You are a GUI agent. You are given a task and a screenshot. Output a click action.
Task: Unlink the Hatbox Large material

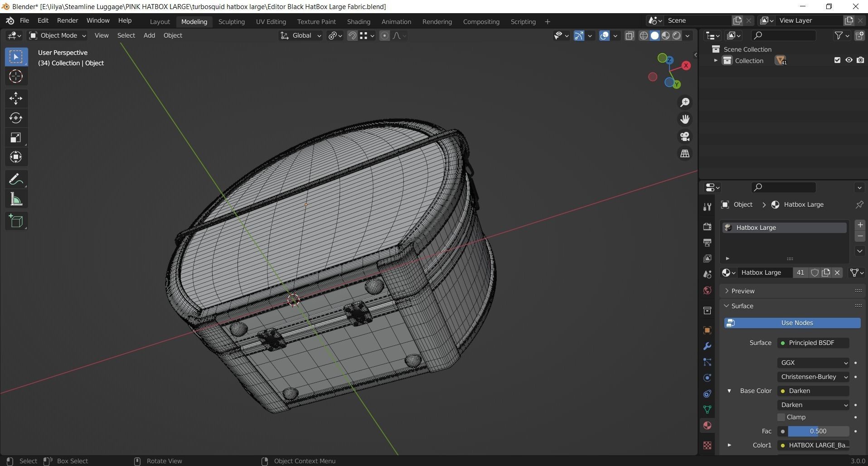coord(837,272)
